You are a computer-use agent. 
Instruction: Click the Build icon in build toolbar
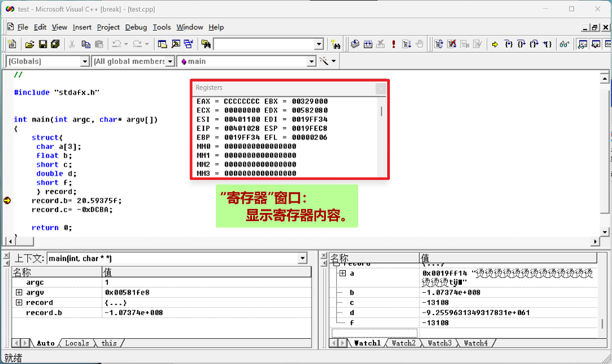coord(368,44)
